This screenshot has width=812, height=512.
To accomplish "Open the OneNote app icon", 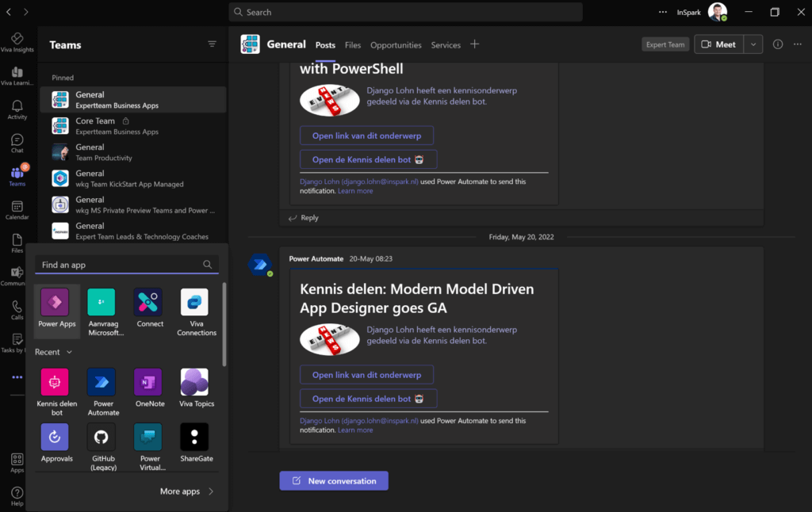I will tap(148, 382).
